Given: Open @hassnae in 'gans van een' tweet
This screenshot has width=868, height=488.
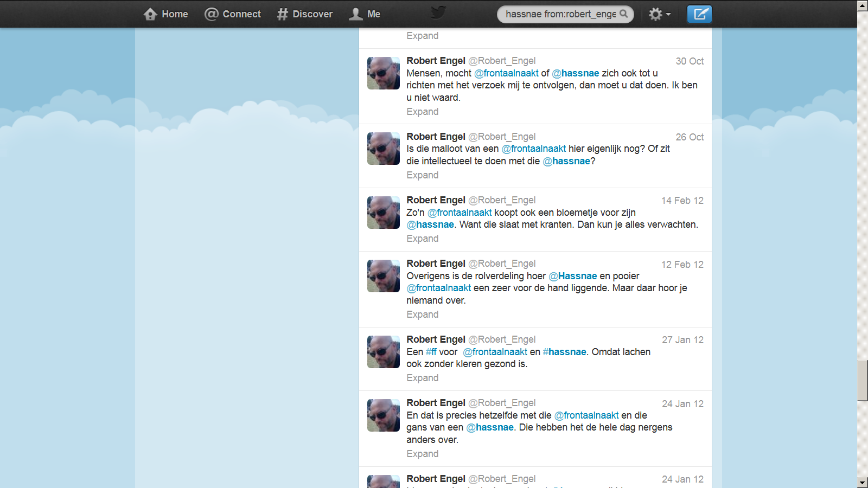Looking at the screenshot, I should (x=490, y=427).
